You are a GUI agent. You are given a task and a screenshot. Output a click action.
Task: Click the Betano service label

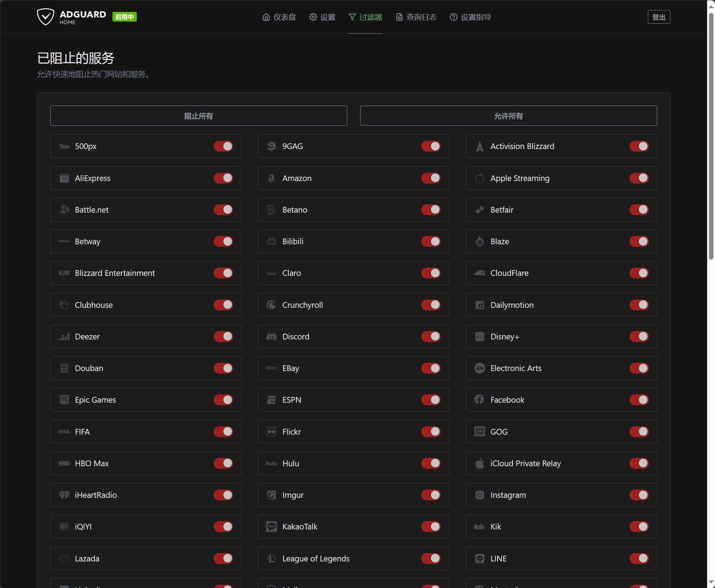295,210
